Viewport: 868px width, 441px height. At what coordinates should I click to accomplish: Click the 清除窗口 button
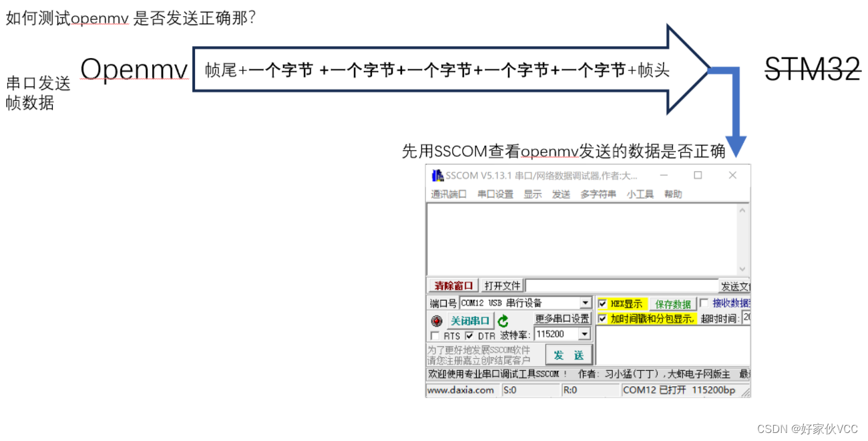click(453, 285)
